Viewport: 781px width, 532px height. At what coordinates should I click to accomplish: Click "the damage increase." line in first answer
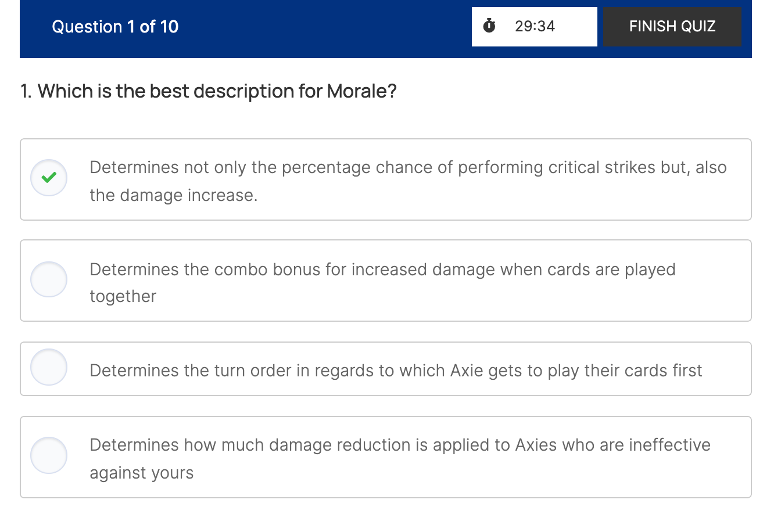tap(173, 195)
